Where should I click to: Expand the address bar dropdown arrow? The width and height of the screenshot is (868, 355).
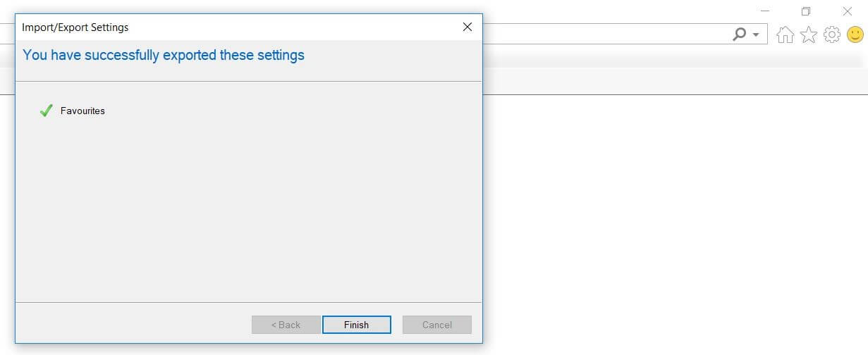pyautogui.click(x=756, y=35)
